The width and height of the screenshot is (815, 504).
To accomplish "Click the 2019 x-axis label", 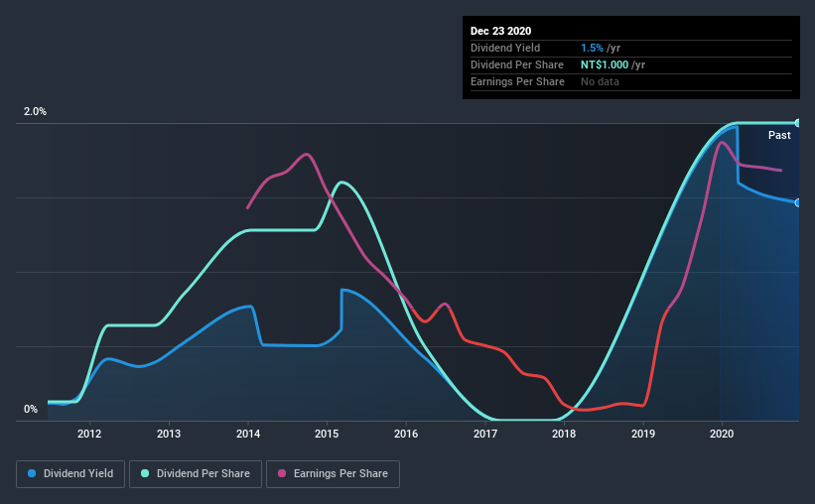I will (643, 434).
